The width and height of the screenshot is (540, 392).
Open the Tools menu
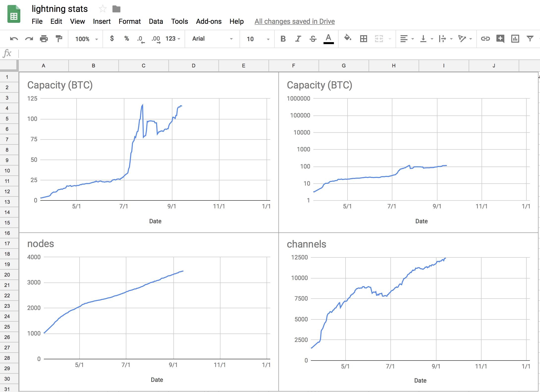click(179, 21)
